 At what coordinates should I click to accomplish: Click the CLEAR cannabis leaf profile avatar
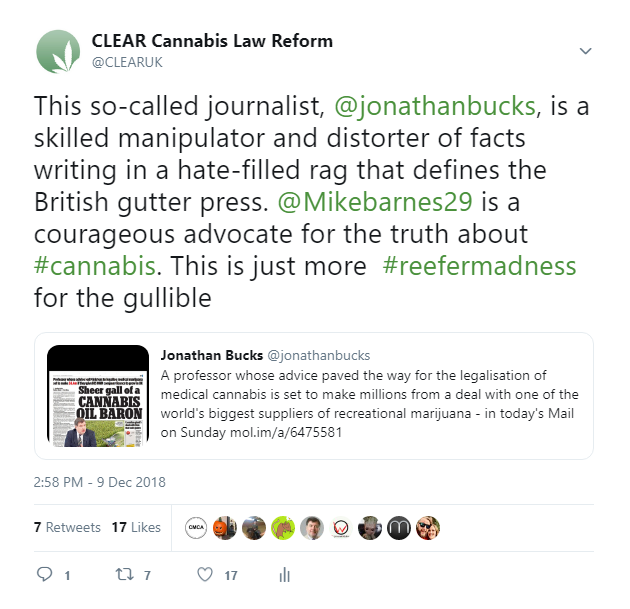pos(58,52)
